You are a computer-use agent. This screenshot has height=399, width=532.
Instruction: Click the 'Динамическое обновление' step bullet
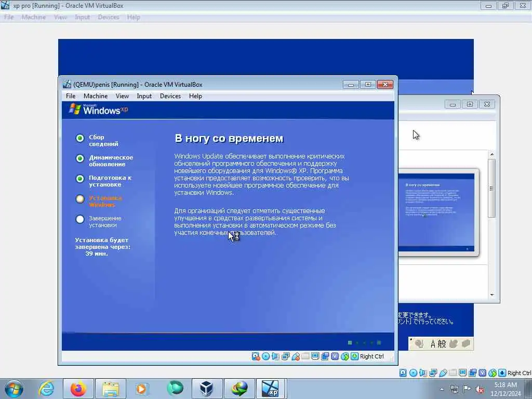pos(79,158)
